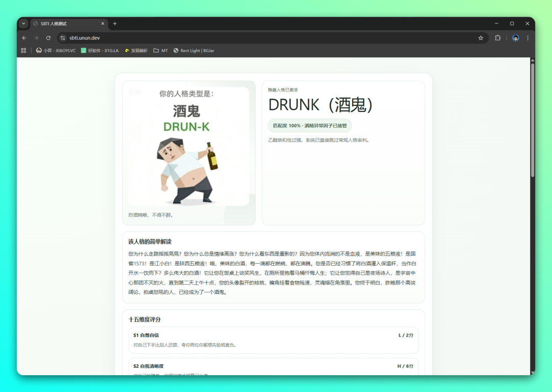Click the 匹配度 100% badge
This screenshot has height=392, width=552.
310,126
